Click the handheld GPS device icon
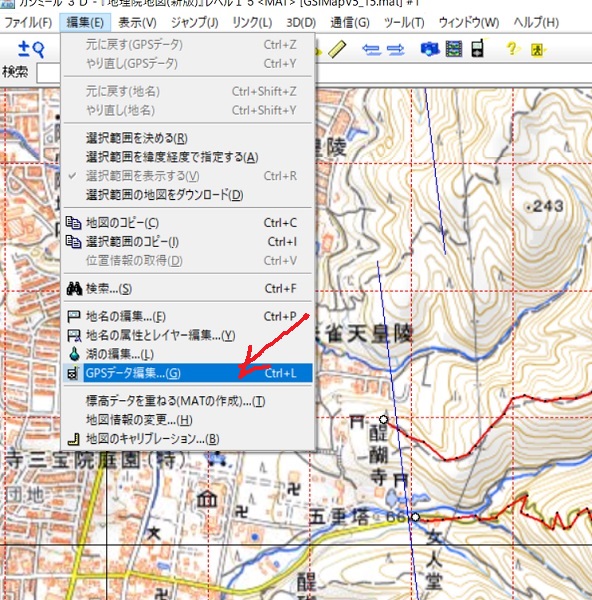 click(x=478, y=49)
